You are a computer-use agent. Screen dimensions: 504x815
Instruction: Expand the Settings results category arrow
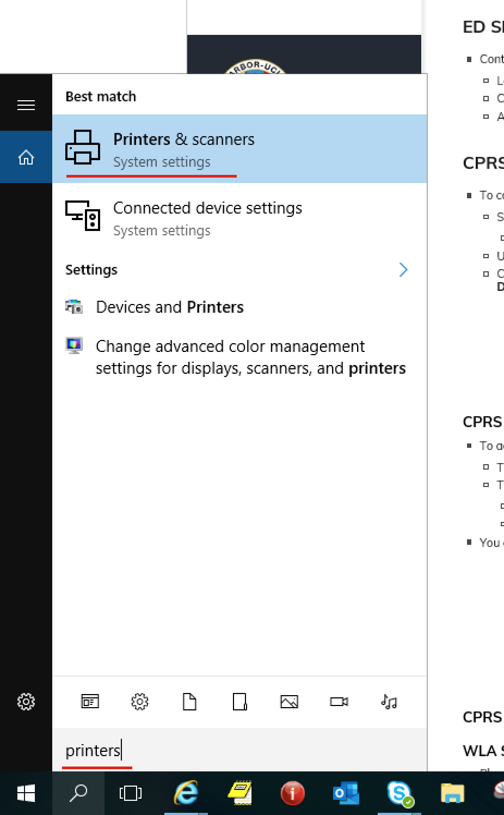(x=403, y=270)
